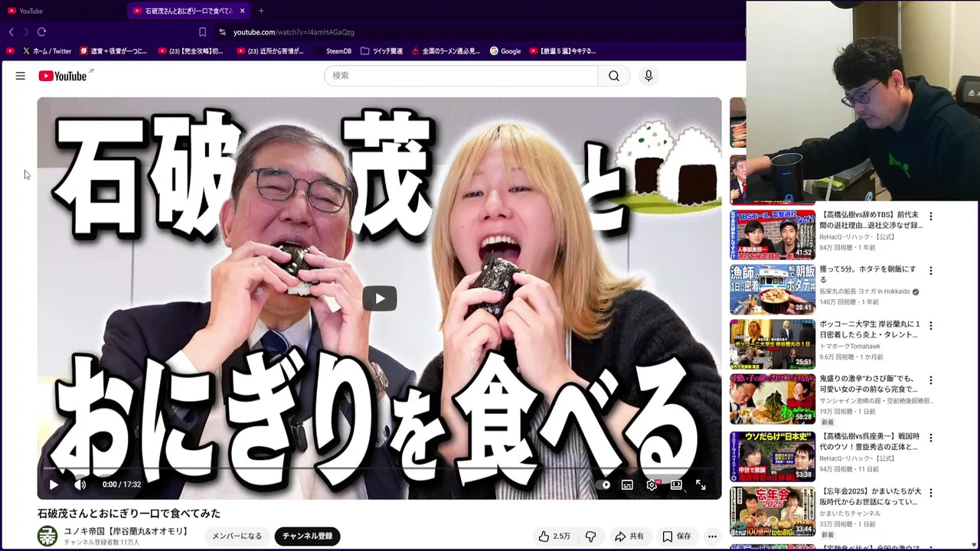Screen dimensions: 980x551
Task: Open the 鬼盛りの激辛わさび飯 video title
Action: (x=867, y=383)
